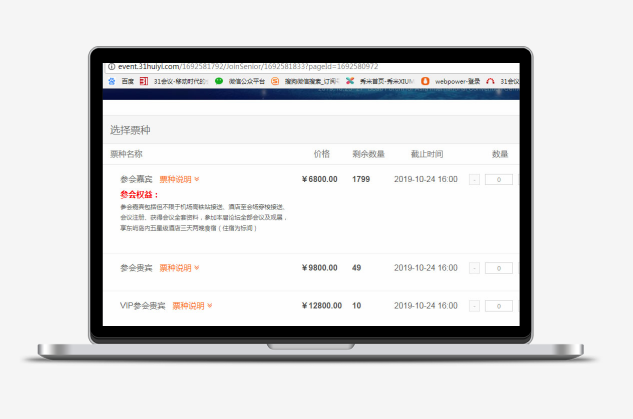
Task: Open the 微信公众平台 bookmark
Action: coord(240,81)
